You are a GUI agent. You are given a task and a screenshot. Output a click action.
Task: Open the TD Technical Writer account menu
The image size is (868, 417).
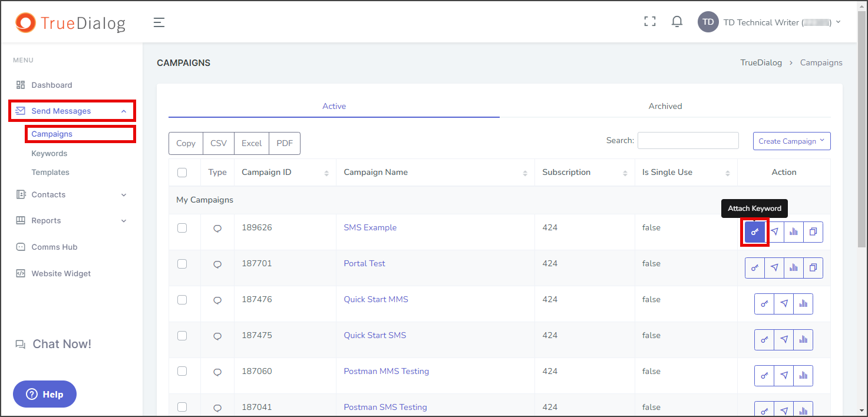pyautogui.click(x=769, y=22)
